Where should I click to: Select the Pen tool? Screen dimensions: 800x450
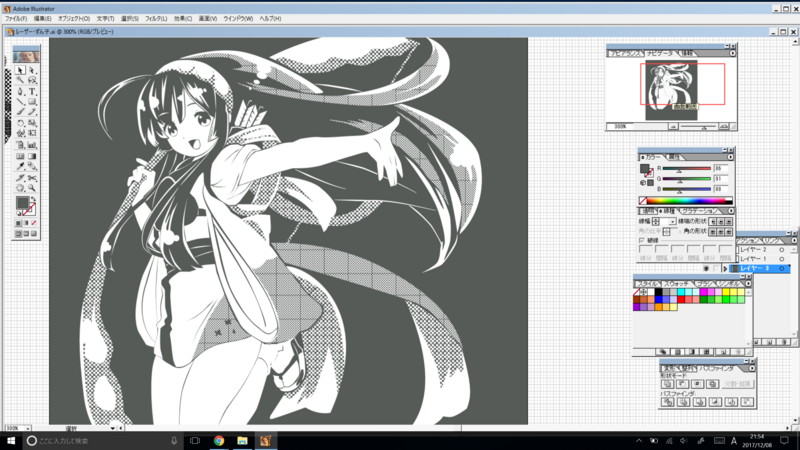(20, 91)
